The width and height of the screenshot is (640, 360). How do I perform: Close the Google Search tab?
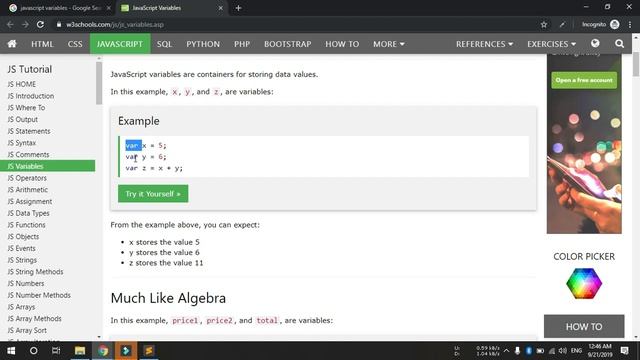click(x=109, y=8)
